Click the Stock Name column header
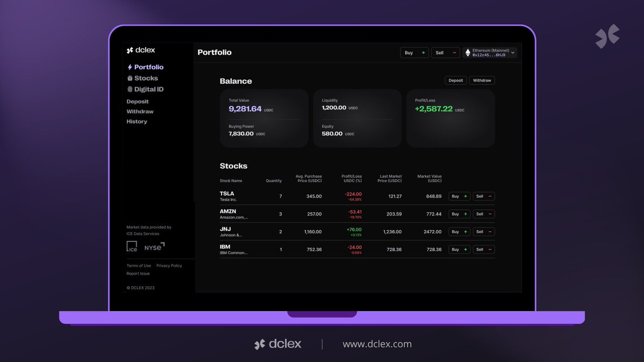Viewport: 644px width, 362px height. click(231, 181)
